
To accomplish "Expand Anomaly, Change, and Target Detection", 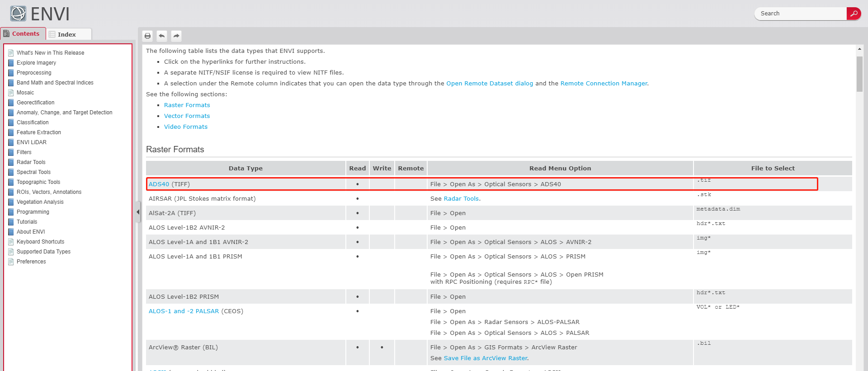I will point(65,113).
